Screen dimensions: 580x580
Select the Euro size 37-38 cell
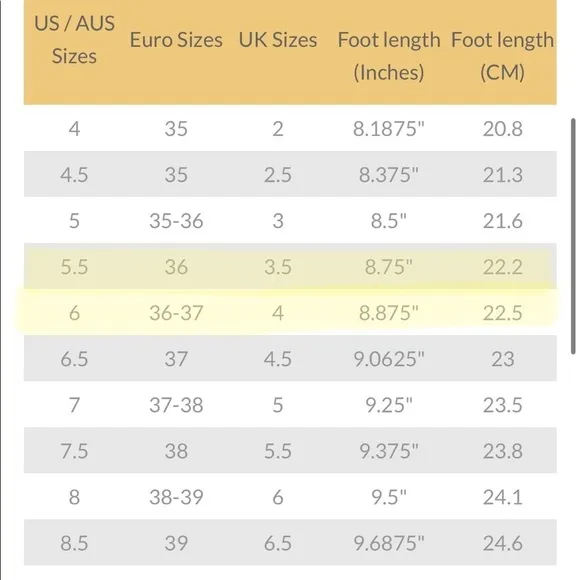pyautogui.click(x=176, y=405)
